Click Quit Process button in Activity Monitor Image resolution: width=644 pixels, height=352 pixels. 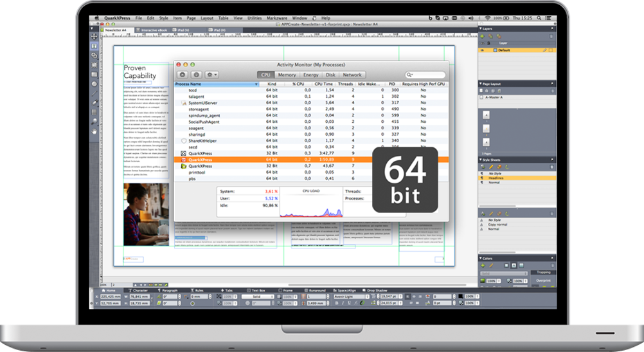pos(183,75)
